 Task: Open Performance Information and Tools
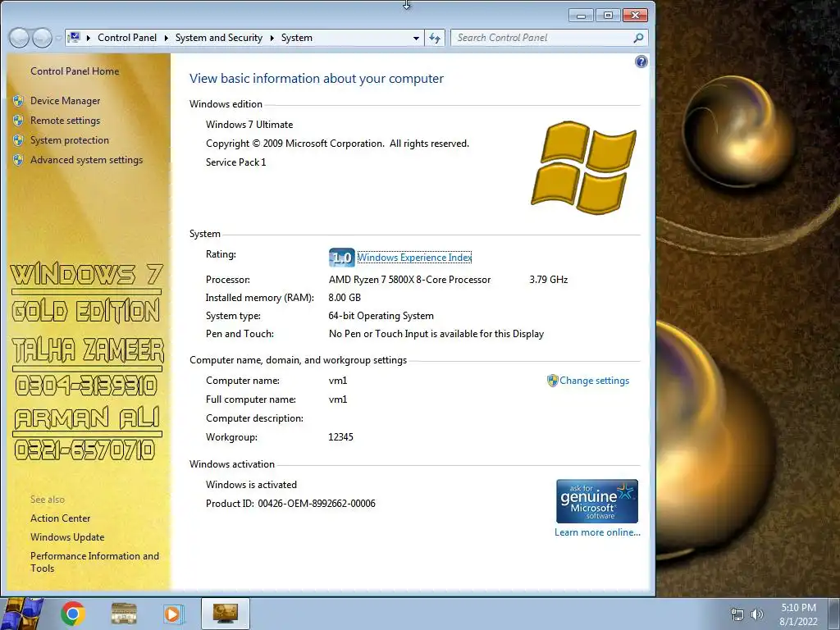95,562
